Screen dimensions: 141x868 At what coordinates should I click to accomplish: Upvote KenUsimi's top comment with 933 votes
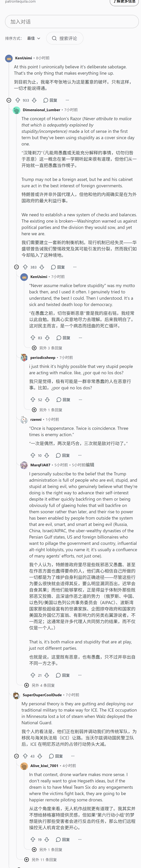(x=18, y=100)
